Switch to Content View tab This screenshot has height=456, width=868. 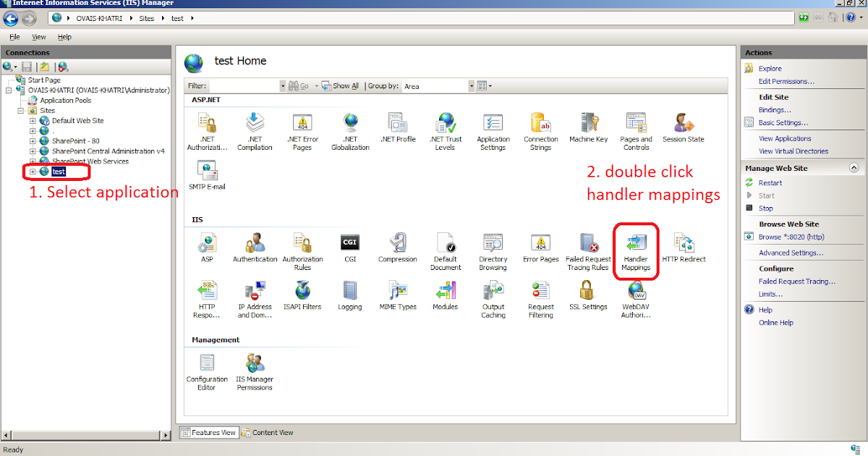[x=268, y=432]
